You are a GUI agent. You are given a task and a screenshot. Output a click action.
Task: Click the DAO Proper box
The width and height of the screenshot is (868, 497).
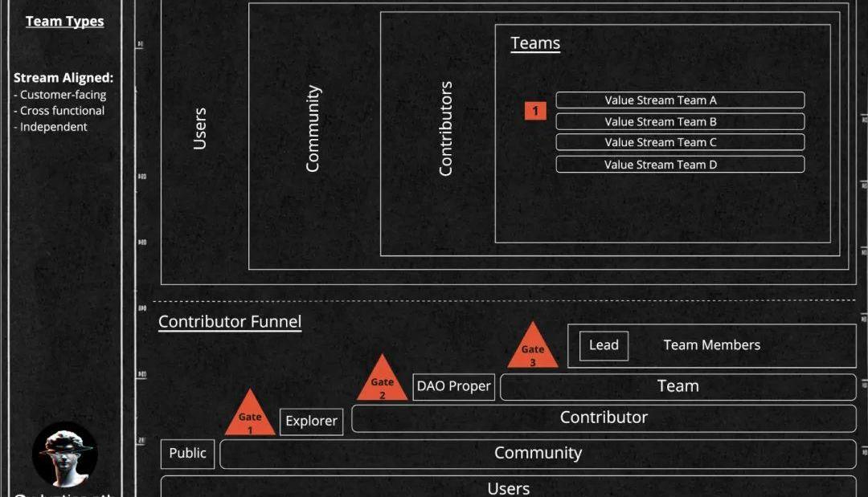pyautogui.click(x=453, y=386)
